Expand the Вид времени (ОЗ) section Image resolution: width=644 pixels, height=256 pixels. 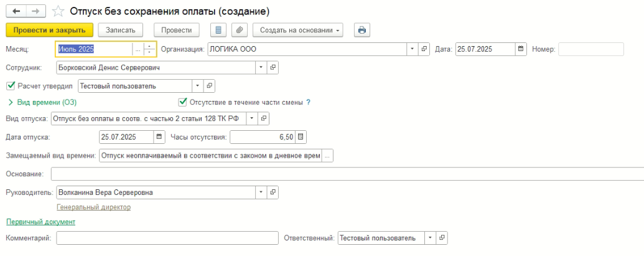click(x=10, y=102)
